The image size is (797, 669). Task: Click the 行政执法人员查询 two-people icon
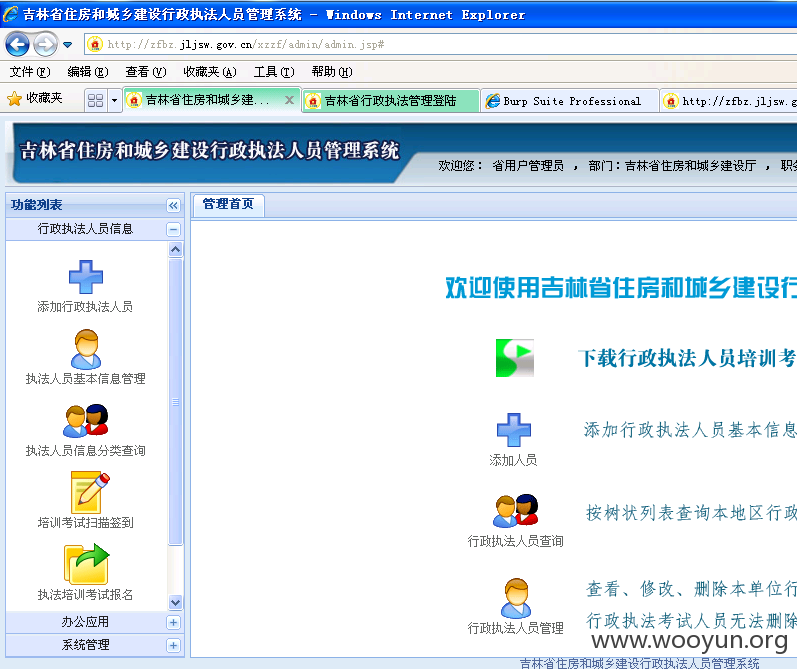point(515,511)
